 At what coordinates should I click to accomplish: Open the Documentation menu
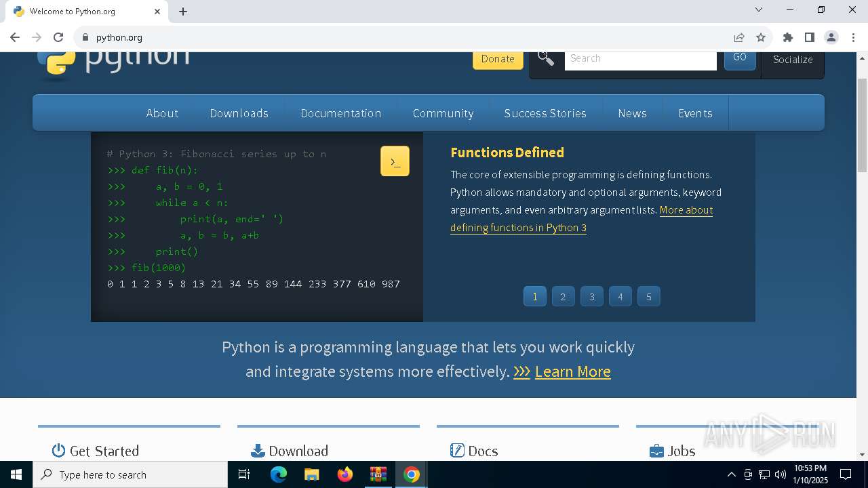[x=341, y=113]
